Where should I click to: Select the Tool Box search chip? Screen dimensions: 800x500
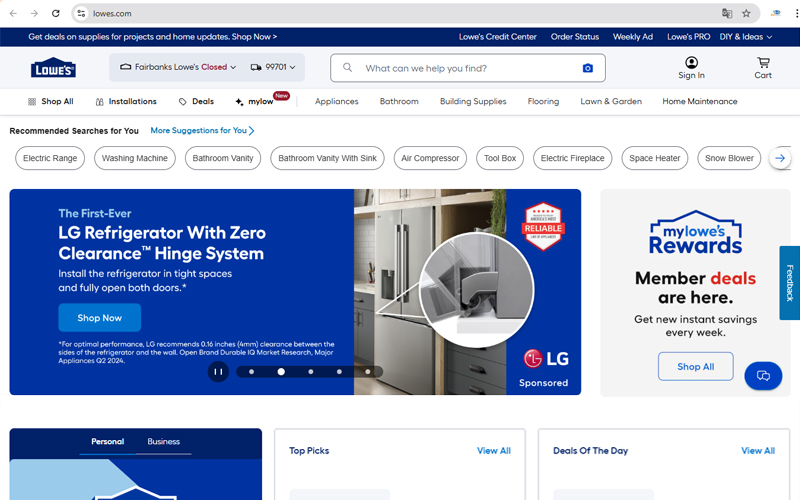500,158
